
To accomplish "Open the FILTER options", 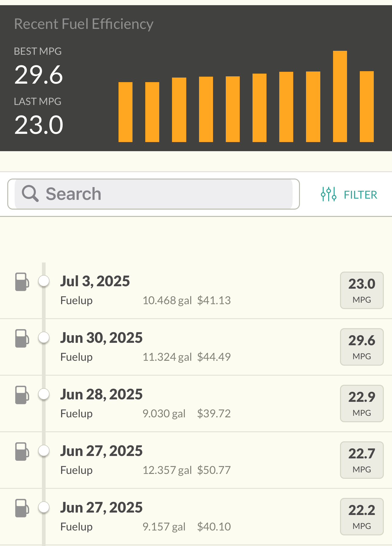I will pos(349,194).
